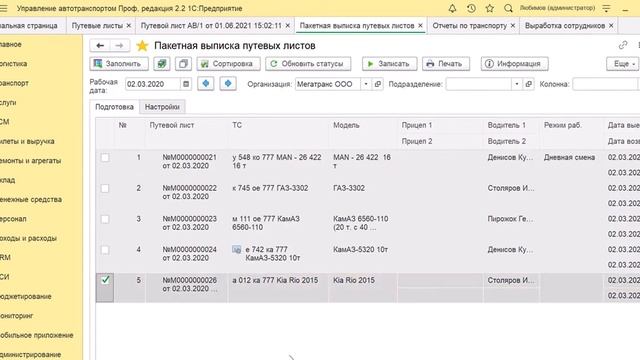Viewport: 640px width, 360px height.
Task: Open Доходы и расходы sidebar section
Action: (29, 238)
